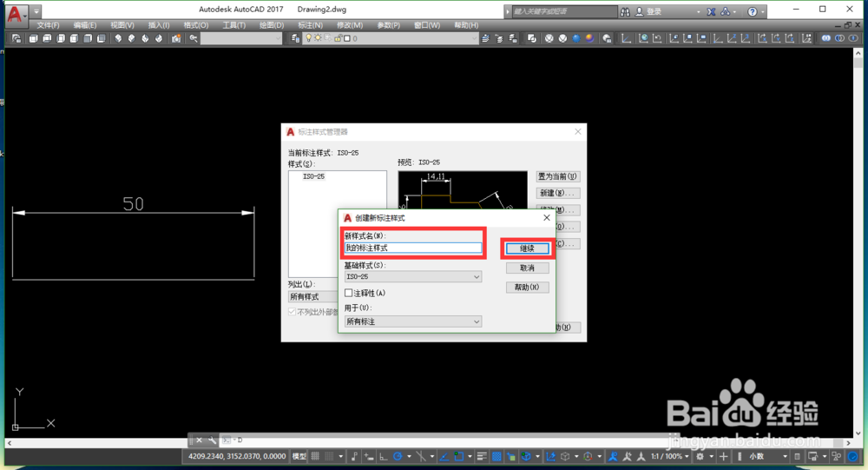Click the layer lightbulb on/off icon
Viewport: 868px width, 470px height.
309,38
